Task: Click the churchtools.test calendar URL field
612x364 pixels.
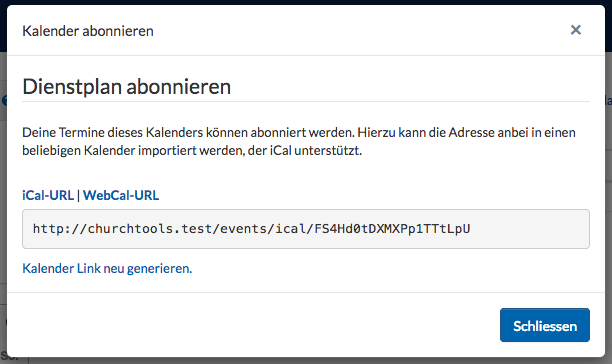Action: click(306, 229)
